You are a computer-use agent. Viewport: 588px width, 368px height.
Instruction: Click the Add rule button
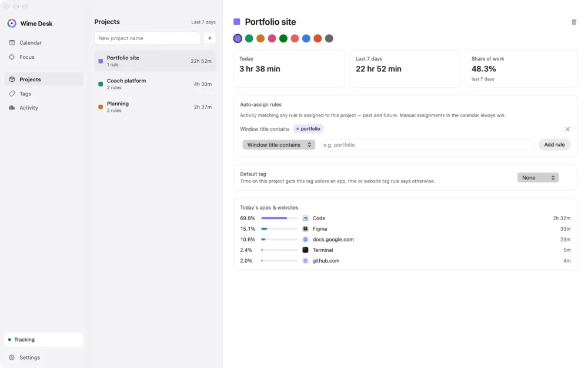[554, 145]
